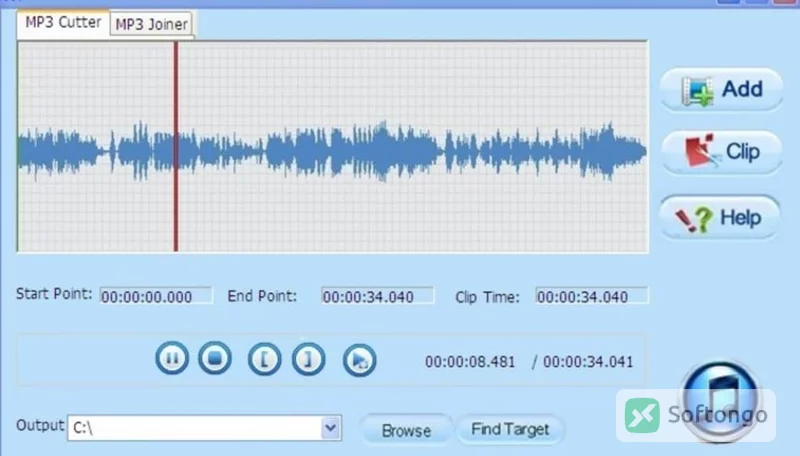Click the total time 00:00:34.041
This screenshot has width=800, height=456.
[588, 362]
